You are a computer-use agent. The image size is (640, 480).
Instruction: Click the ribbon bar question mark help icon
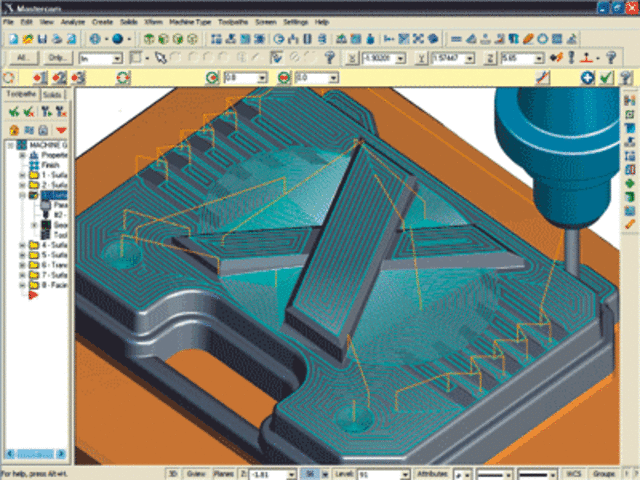point(626,78)
